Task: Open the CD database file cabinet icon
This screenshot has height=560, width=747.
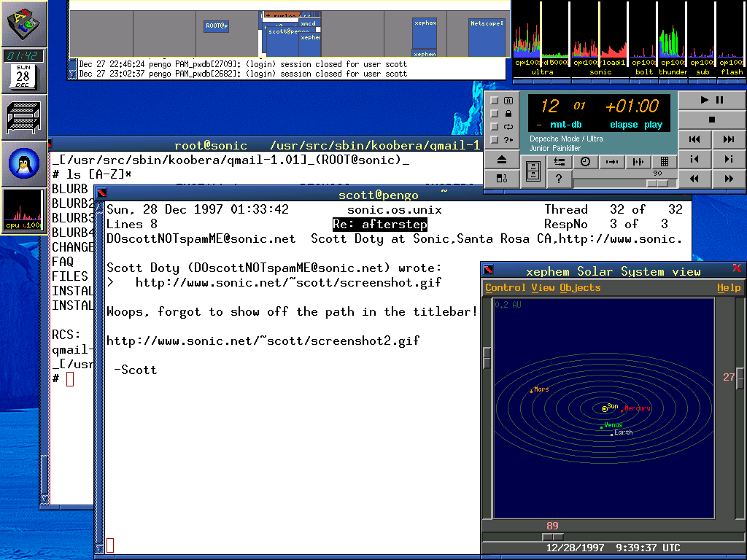Action: (x=533, y=171)
